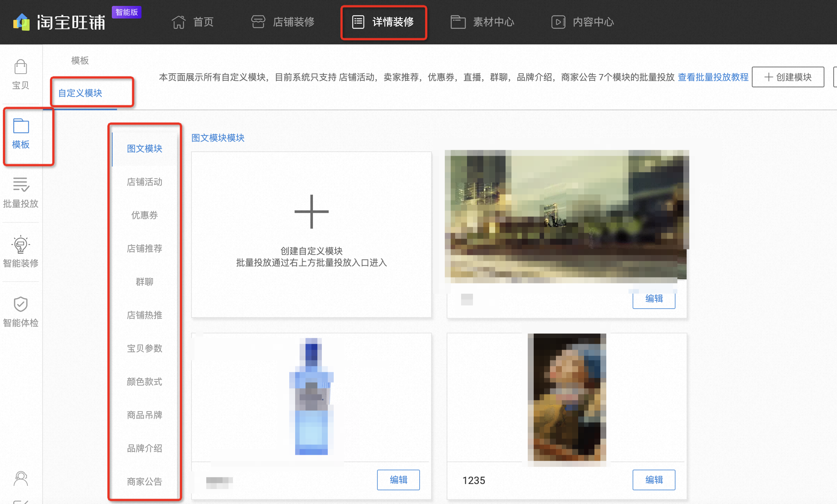Click the 1235 module name
Image resolution: width=837 pixels, height=504 pixels.
pos(474,480)
